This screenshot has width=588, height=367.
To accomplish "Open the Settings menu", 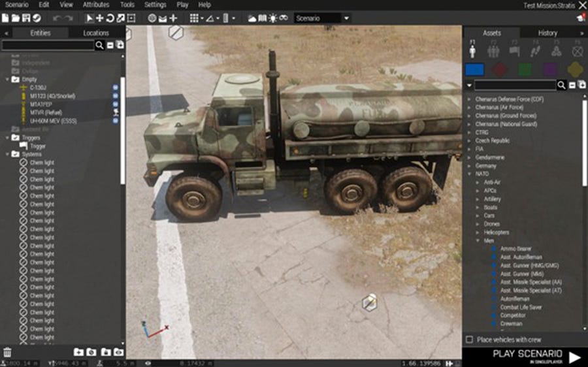I will 155,5.
